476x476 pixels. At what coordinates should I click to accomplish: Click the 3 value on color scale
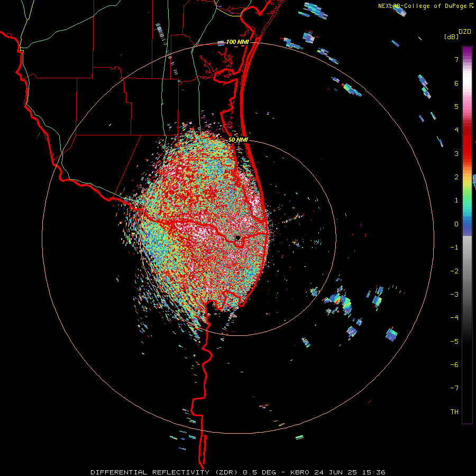tap(456, 153)
